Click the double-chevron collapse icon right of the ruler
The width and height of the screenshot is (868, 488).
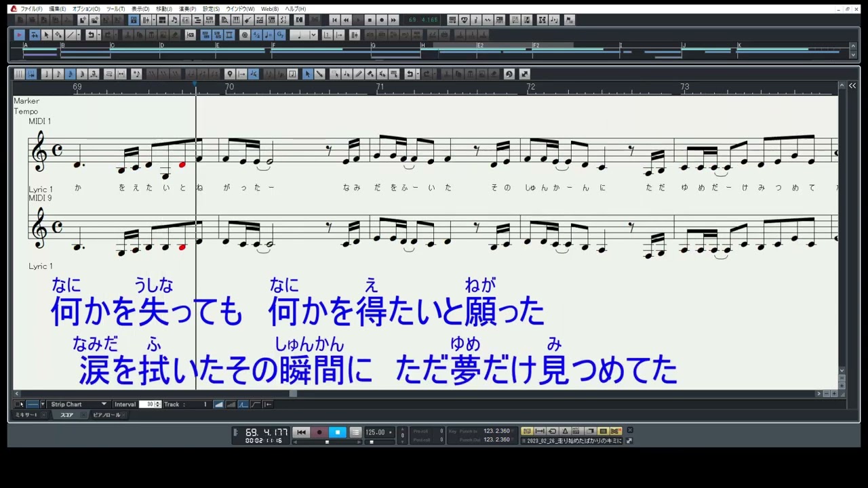(x=852, y=86)
